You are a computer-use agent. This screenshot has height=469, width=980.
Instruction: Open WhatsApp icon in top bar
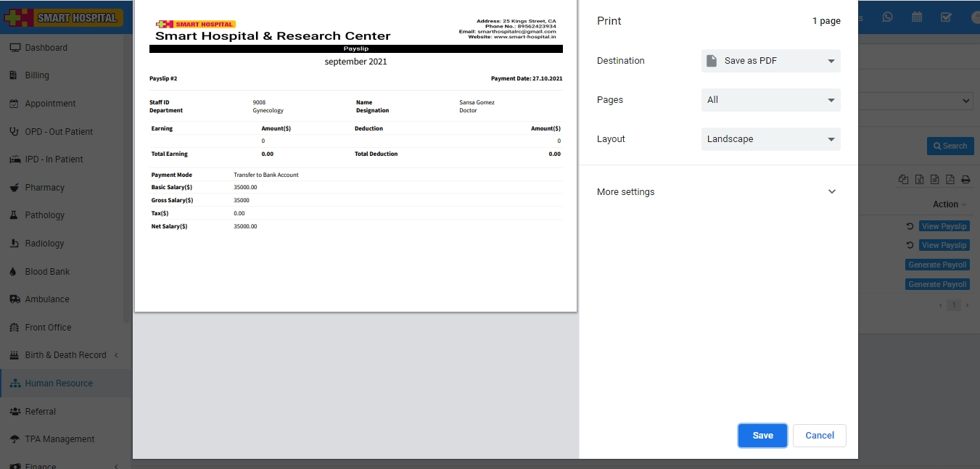click(888, 17)
